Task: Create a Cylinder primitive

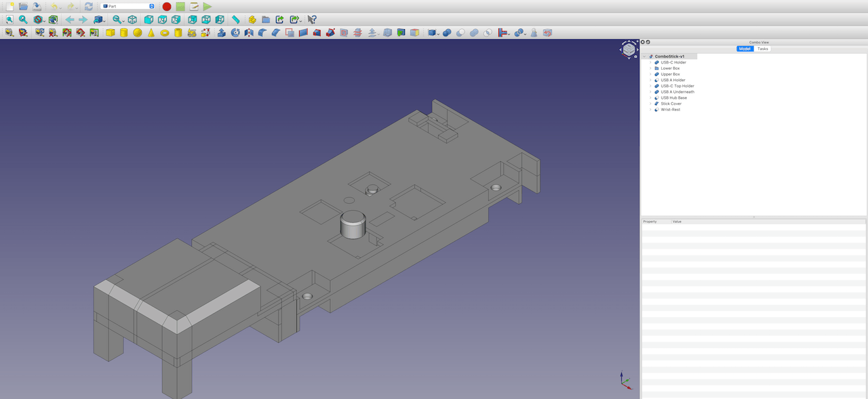Action: (x=123, y=32)
